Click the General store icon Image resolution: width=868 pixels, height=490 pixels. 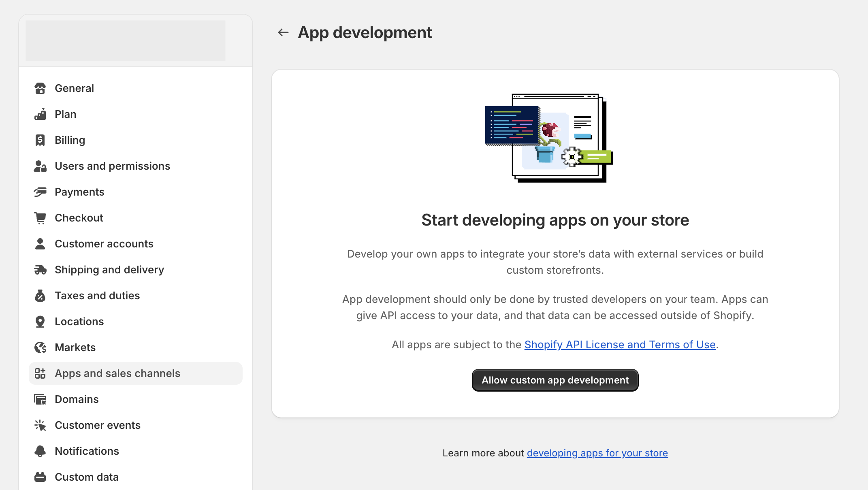pos(40,88)
